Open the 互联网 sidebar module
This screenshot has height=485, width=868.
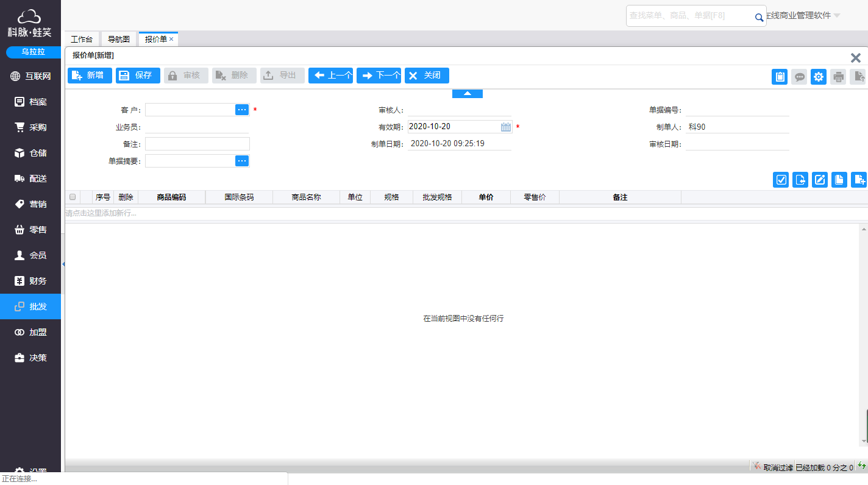[30, 76]
